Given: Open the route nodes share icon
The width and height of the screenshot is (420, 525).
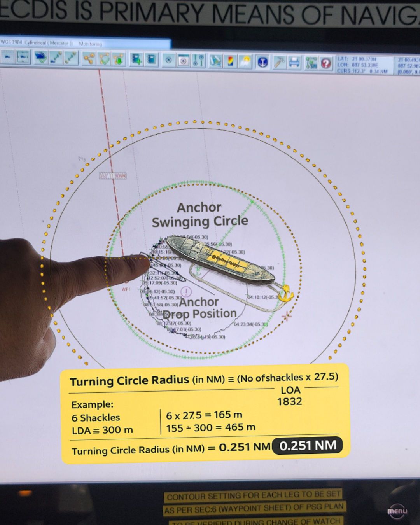Looking at the screenshot, I should [x=89, y=58].
